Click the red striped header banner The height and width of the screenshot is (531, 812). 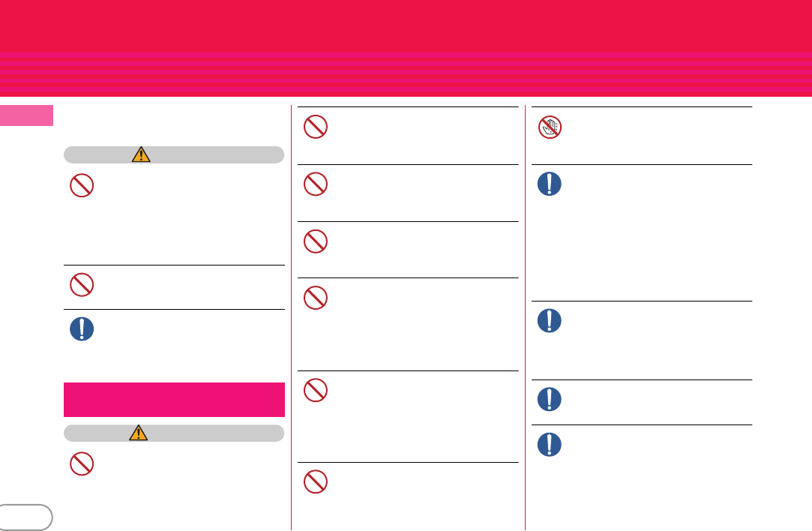click(x=406, y=48)
